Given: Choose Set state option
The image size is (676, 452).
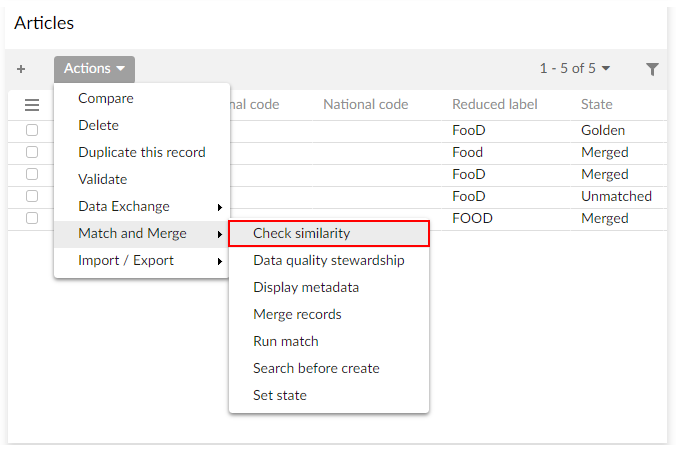Looking at the screenshot, I should [279, 396].
